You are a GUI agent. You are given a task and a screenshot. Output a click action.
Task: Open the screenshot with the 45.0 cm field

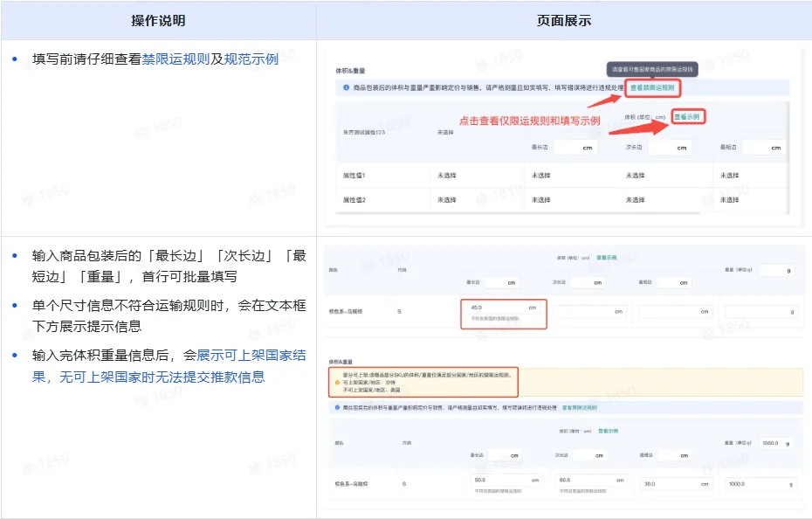[x=563, y=292]
